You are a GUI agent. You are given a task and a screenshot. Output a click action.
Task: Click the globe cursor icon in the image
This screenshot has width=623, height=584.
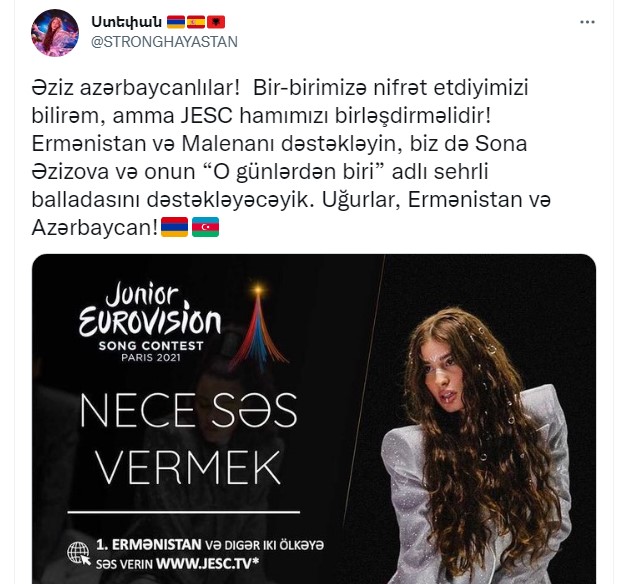pyautogui.click(x=79, y=553)
